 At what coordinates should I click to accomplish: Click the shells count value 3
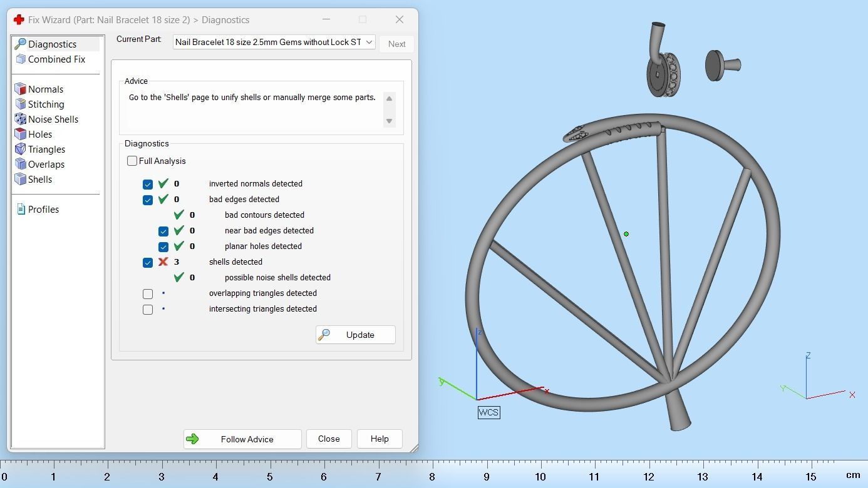pyautogui.click(x=177, y=262)
